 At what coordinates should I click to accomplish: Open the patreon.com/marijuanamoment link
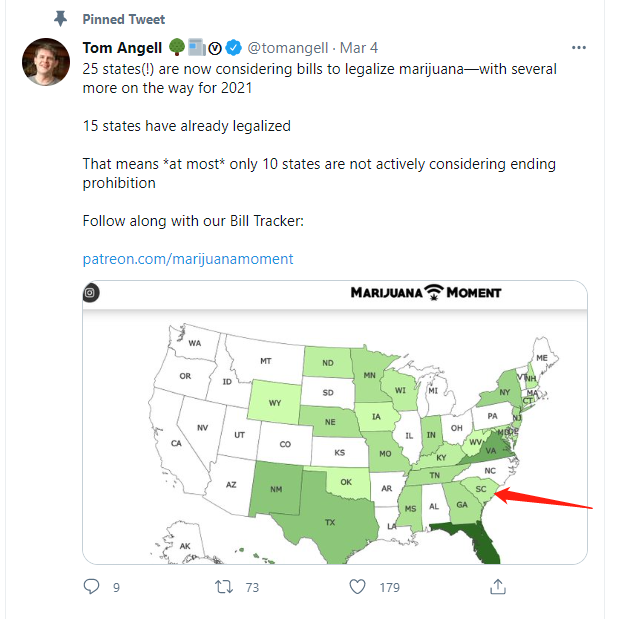click(x=188, y=258)
